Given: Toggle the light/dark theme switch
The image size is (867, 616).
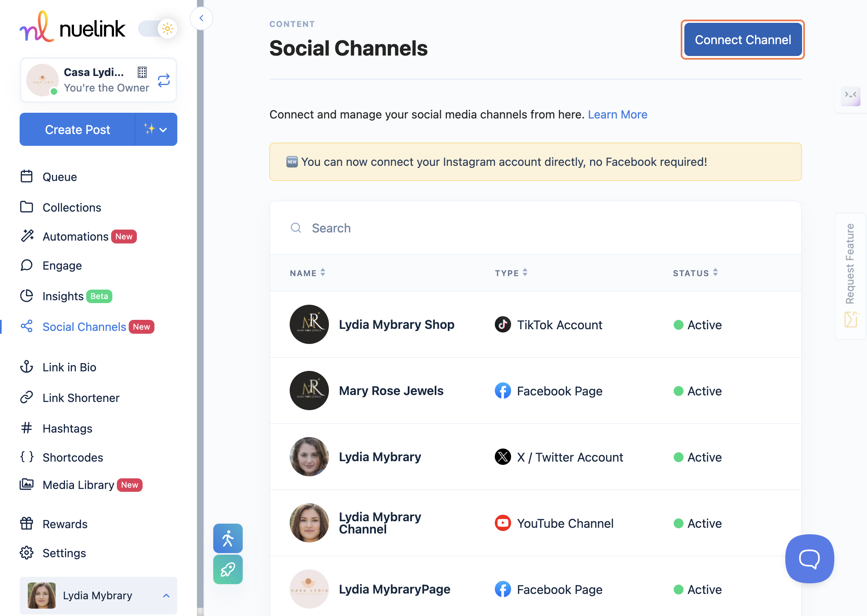Looking at the screenshot, I should pos(158,29).
